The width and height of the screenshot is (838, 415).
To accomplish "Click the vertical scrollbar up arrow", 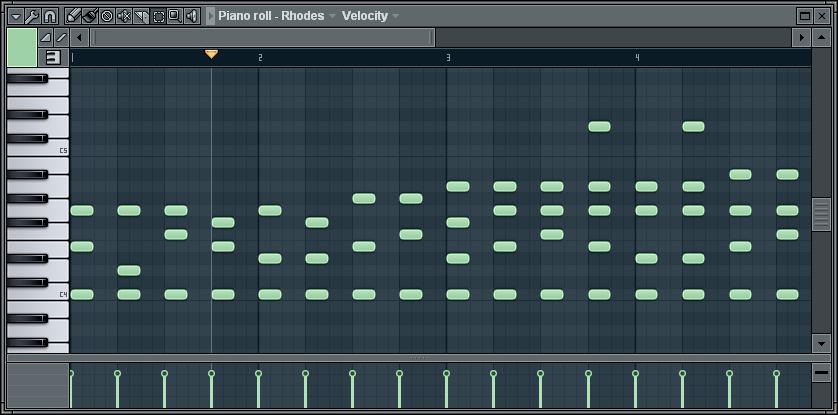I will coord(821,37).
